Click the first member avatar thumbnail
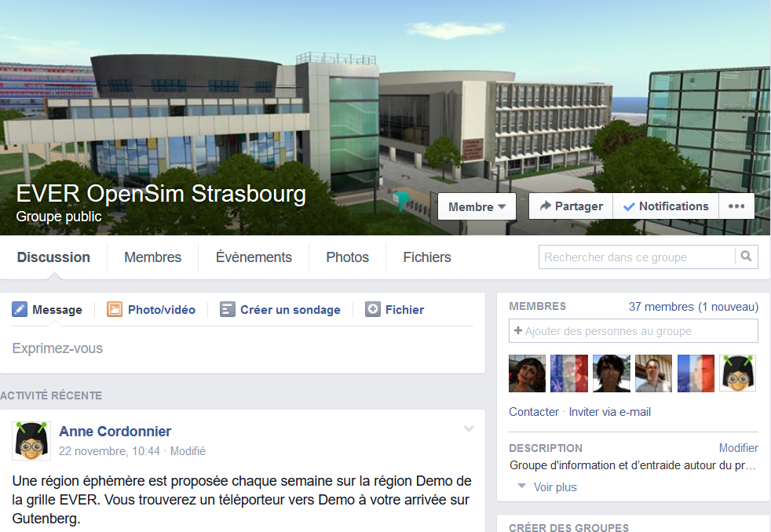This screenshot has height=532, width=771. tap(527, 373)
